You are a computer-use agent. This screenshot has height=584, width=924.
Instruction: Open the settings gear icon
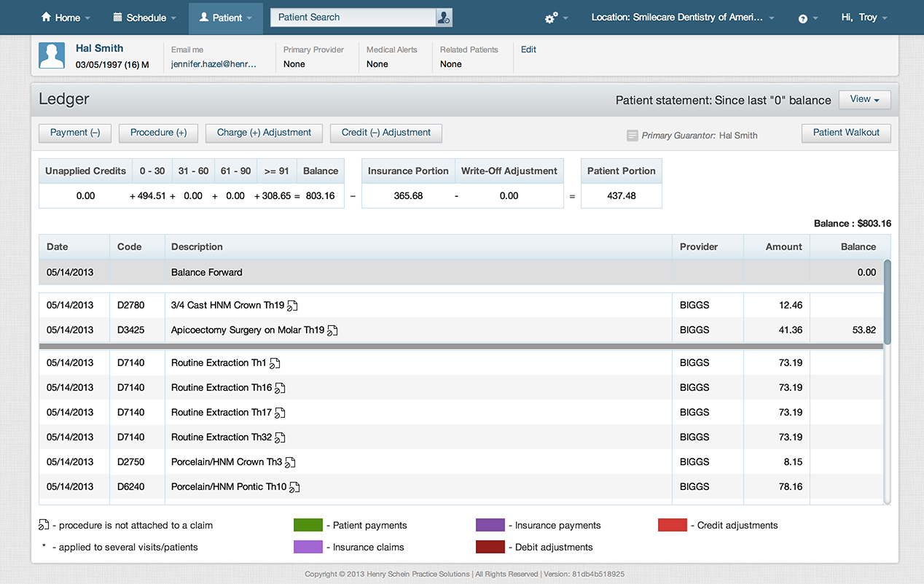(x=551, y=16)
